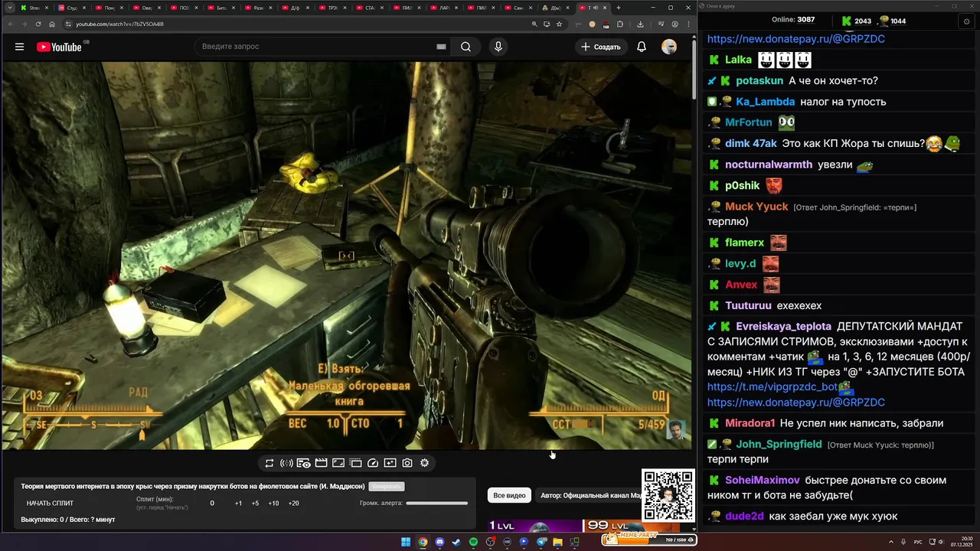980x551 pixels.
Task: Open the YouTube hamburger guide menu
Action: pos(19,47)
